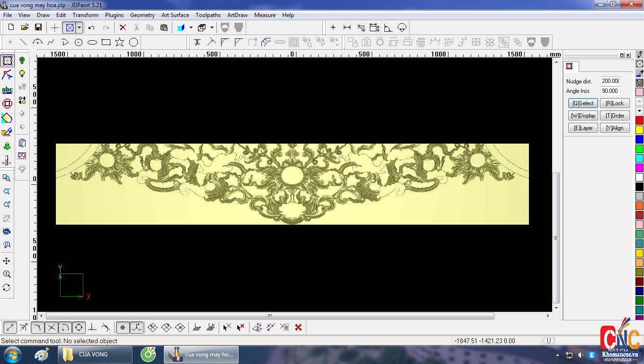Toggle the endpoint snap button

pyautogui.click(x=10, y=327)
